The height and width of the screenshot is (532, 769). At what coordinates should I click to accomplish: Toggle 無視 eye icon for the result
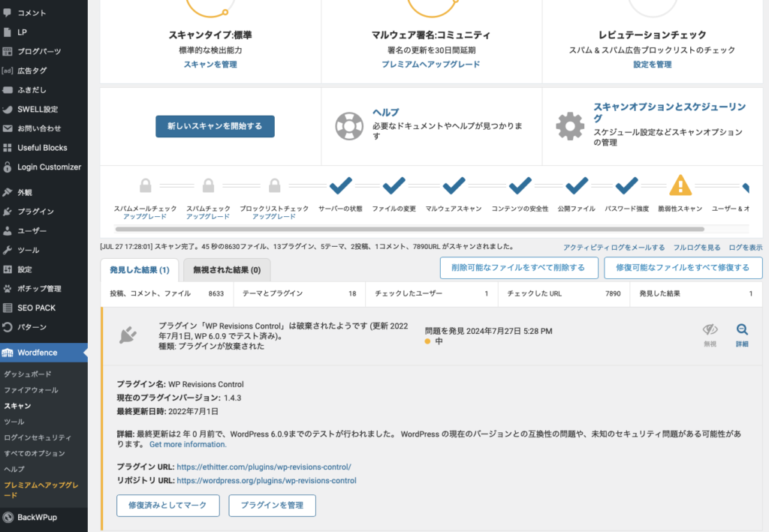point(710,329)
